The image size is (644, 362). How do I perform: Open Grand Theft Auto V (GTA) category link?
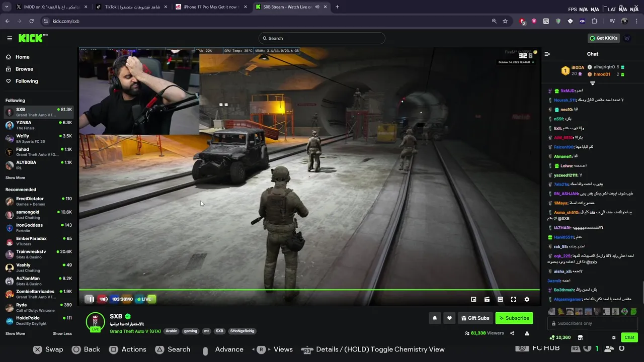135,331
